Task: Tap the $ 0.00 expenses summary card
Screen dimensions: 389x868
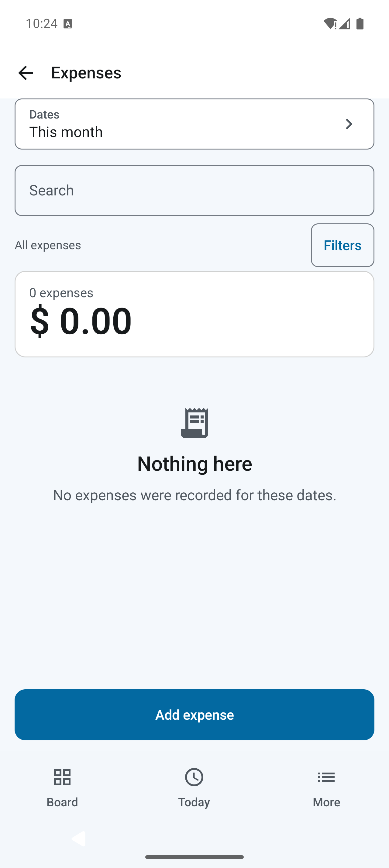Action: (x=194, y=314)
